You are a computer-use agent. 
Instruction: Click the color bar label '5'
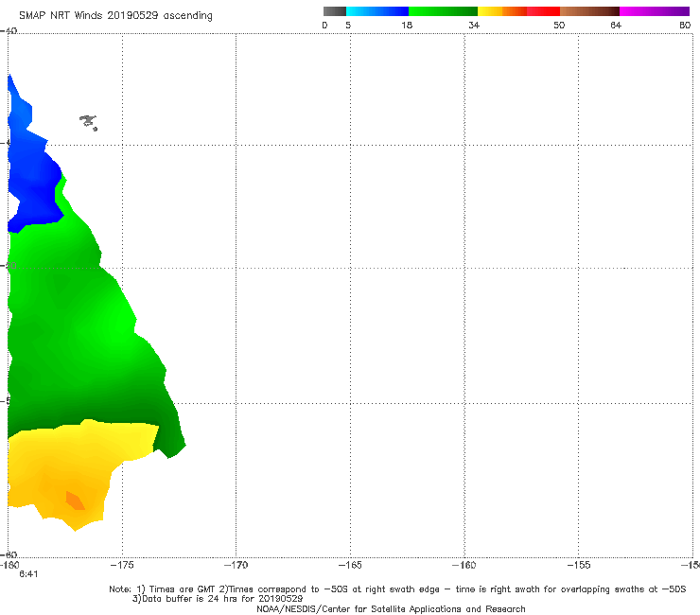click(x=348, y=25)
